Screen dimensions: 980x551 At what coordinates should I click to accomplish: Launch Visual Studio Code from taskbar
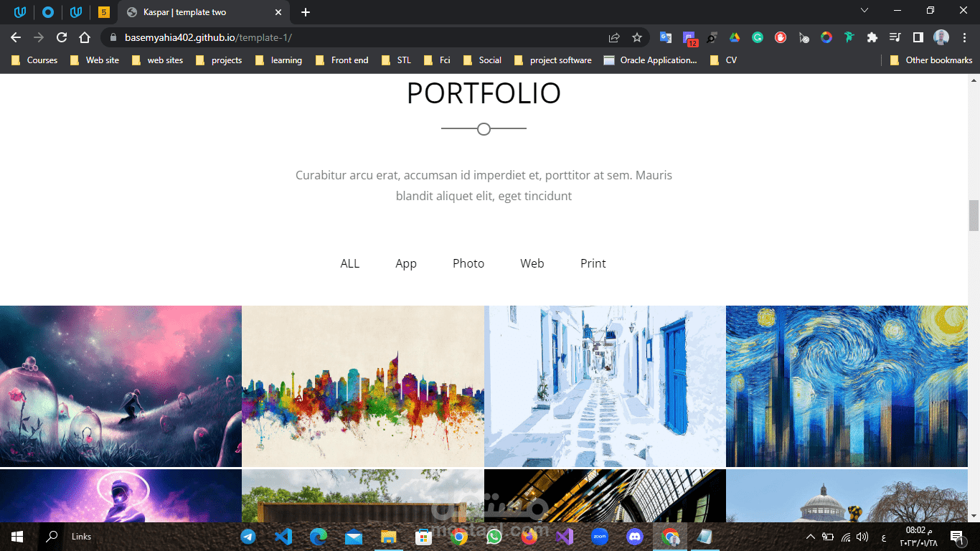[283, 537]
